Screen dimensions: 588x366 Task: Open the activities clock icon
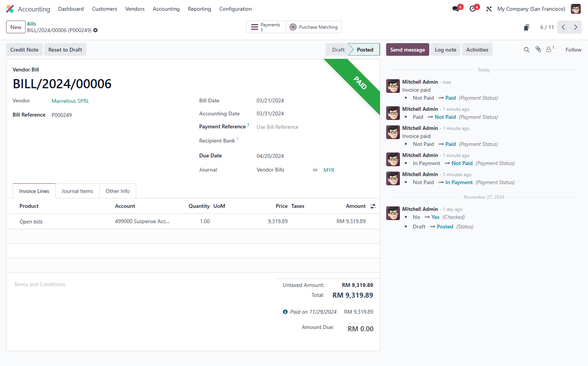pos(473,9)
